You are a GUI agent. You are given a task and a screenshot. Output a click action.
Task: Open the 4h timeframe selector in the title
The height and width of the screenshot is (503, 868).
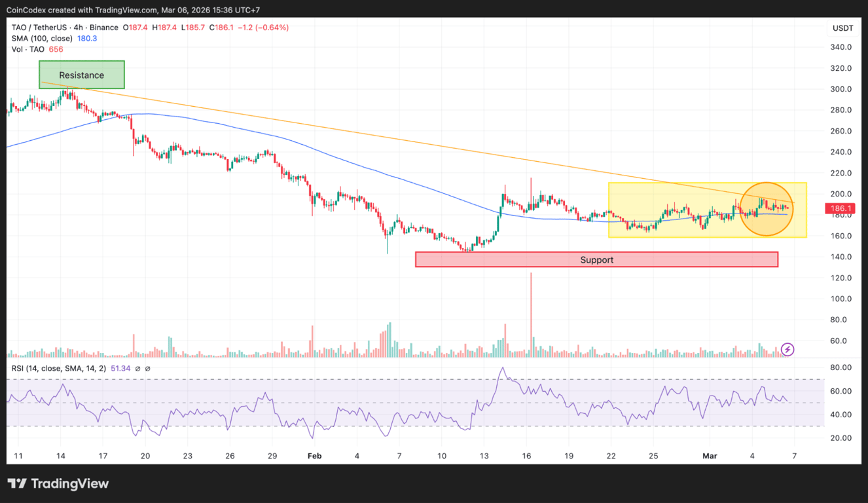[77, 28]
